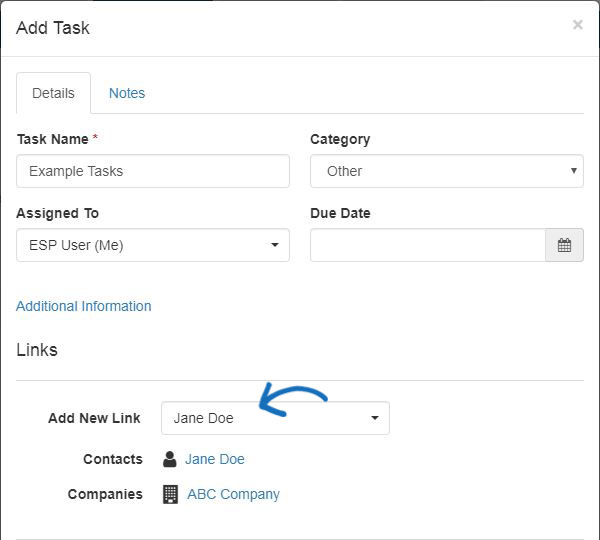Click the contact person icon beside Jane Doe
The width and height of the screenshot is (600, 540).
coord(170,459)
